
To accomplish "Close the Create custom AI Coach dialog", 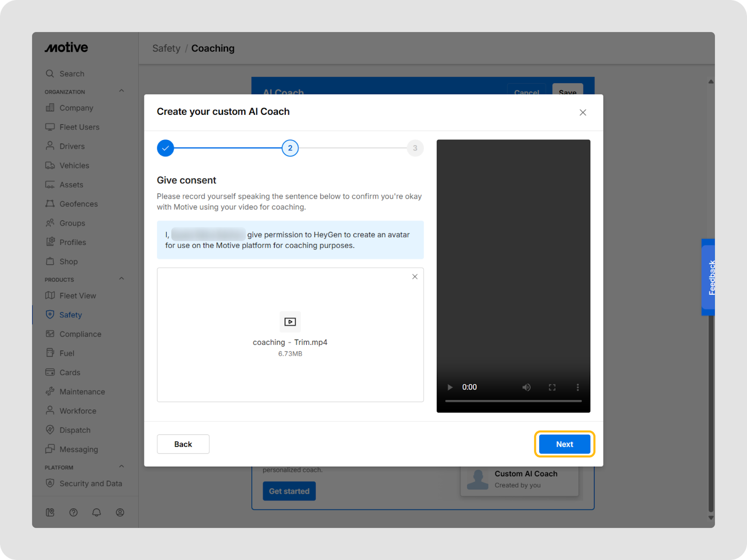I will click(583, 112).
